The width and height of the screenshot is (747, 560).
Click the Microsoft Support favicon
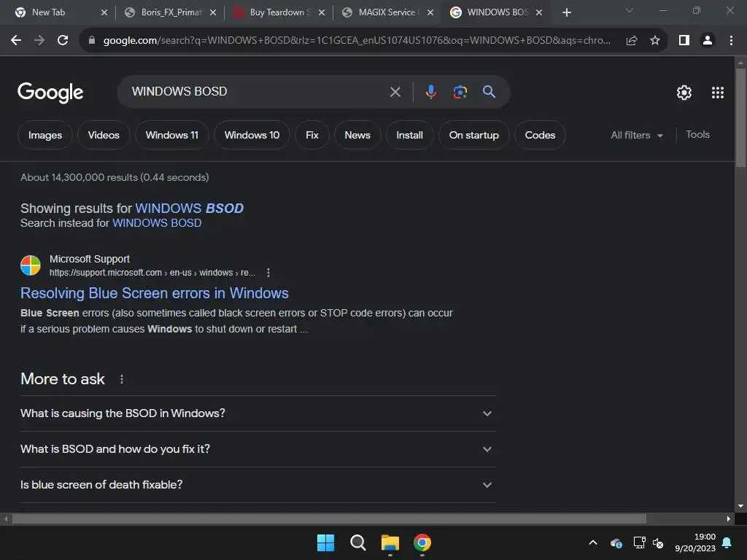coord(31,265)
